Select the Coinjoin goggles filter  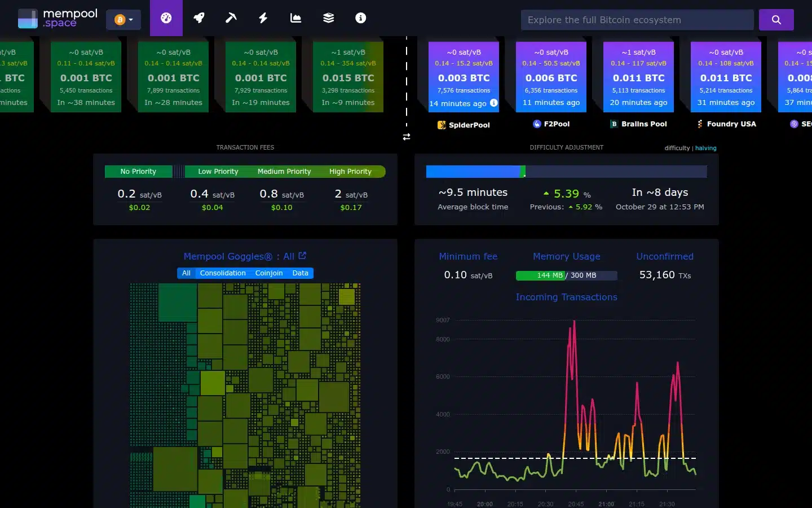coord(269,273)
